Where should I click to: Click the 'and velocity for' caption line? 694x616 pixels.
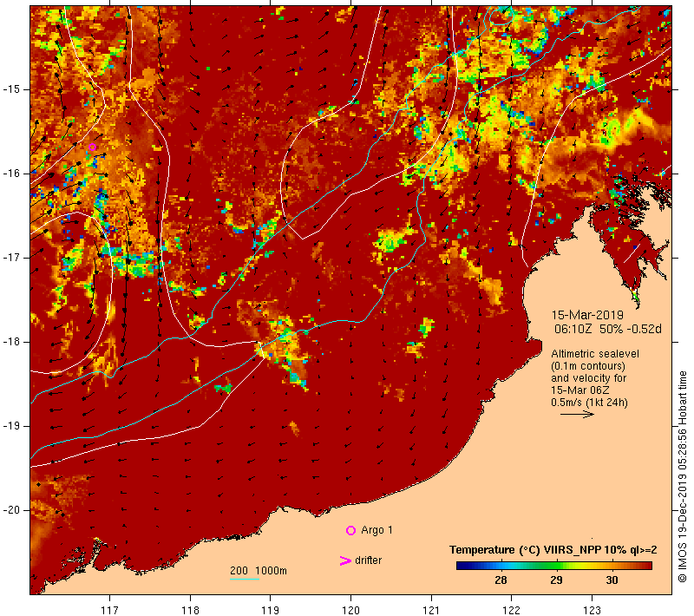(589, 378)
